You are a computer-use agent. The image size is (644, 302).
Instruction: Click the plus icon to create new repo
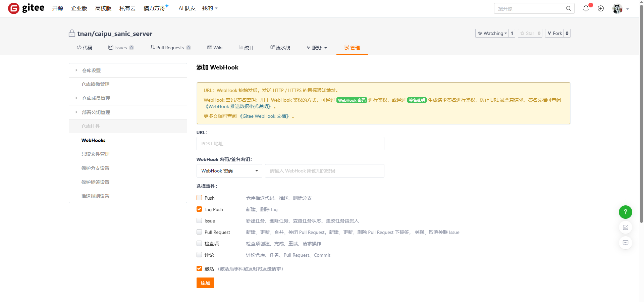click(600, 8)
